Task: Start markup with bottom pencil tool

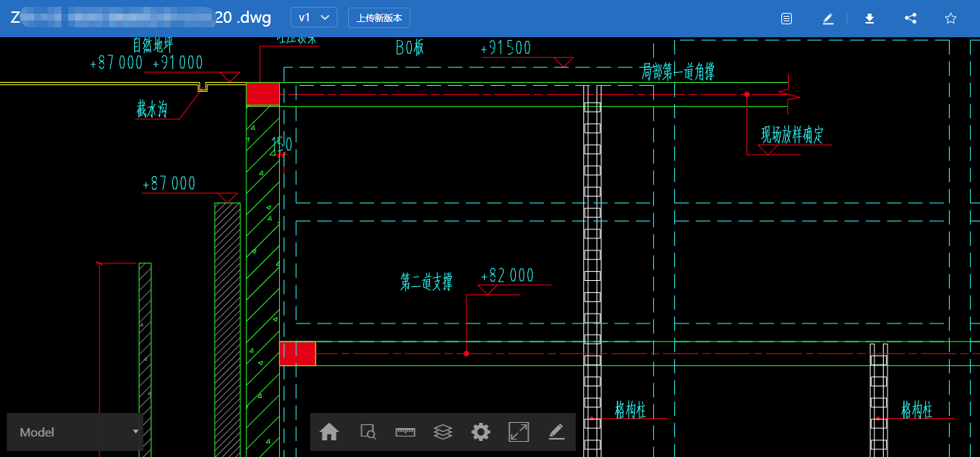Action: tap(557, 432)
